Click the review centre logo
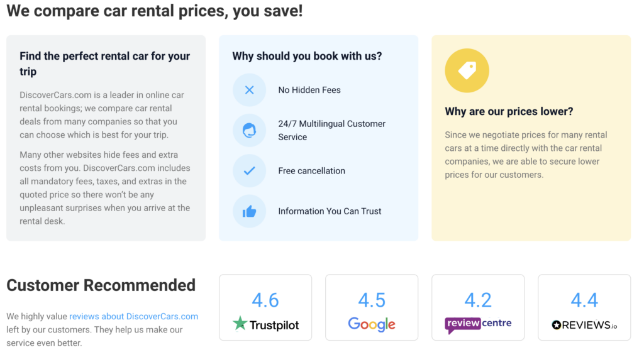The image size is (644, 362). tap(478, 325)
